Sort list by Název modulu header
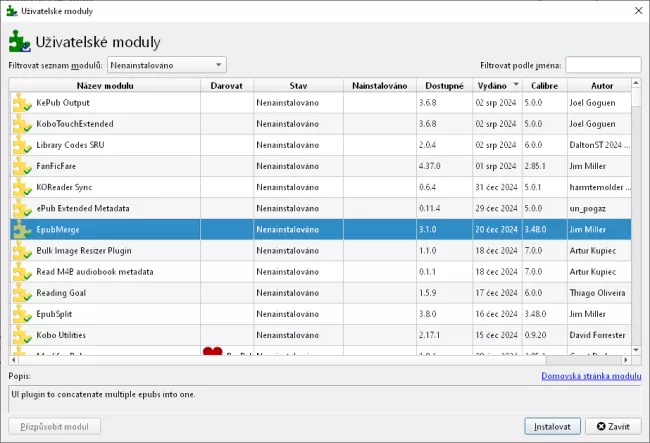Viewport: 650px width, 443px height. [x=105, y=85]
